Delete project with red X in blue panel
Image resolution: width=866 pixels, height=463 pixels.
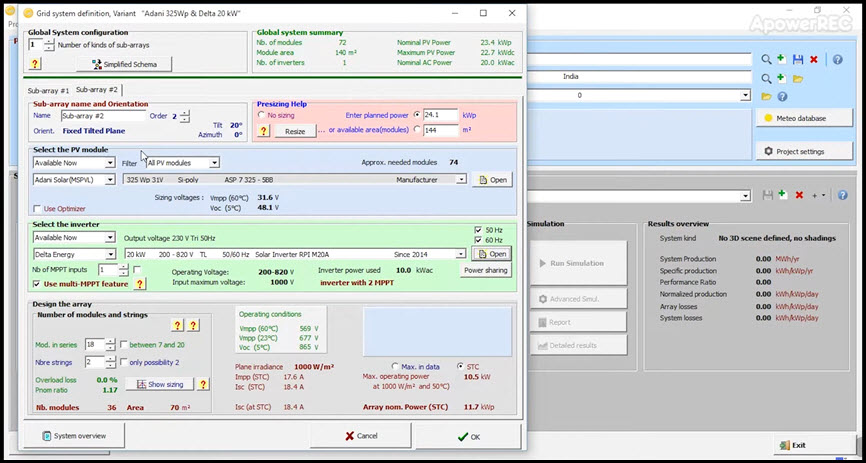[x=814, y=59]
